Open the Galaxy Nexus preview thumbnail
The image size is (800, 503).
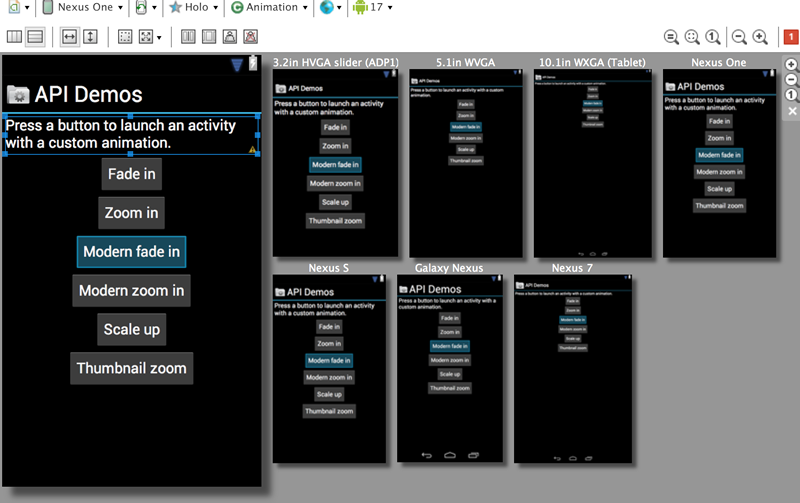click(x=449, y=368)
